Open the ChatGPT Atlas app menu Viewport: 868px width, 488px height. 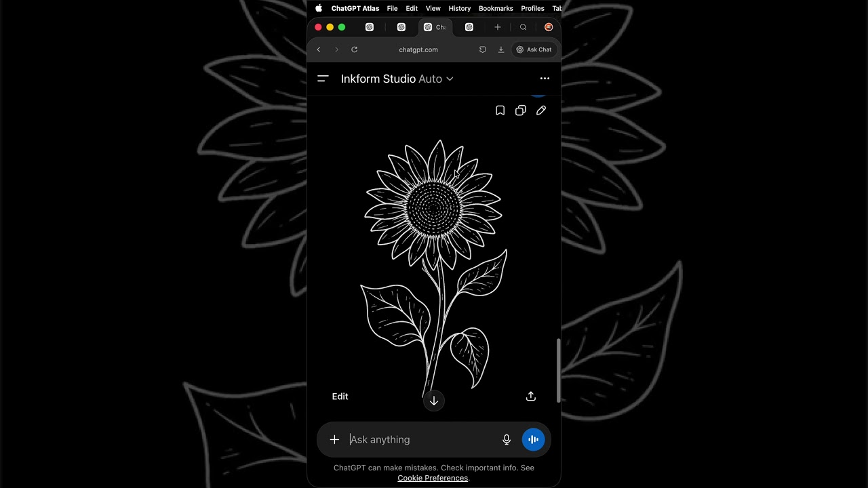(355, 8)
